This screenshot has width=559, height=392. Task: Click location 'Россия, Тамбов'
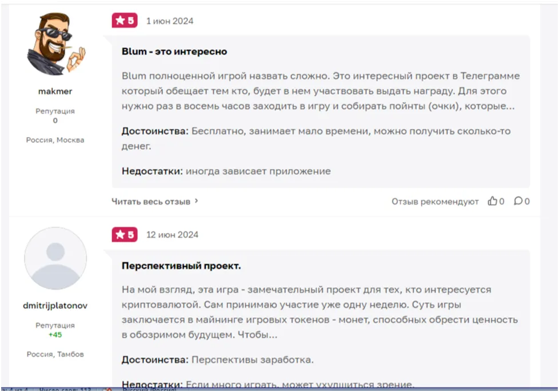pyautogui.click(x=55, y=354)
